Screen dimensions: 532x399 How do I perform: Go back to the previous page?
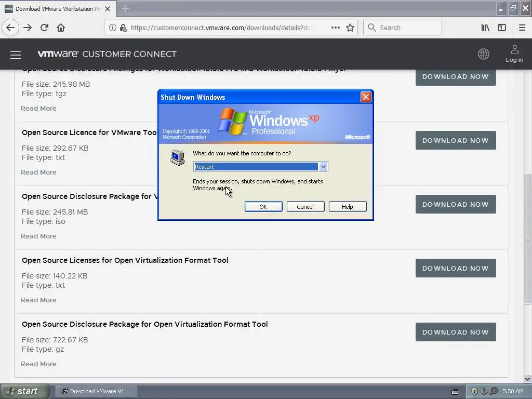(10, 28)
